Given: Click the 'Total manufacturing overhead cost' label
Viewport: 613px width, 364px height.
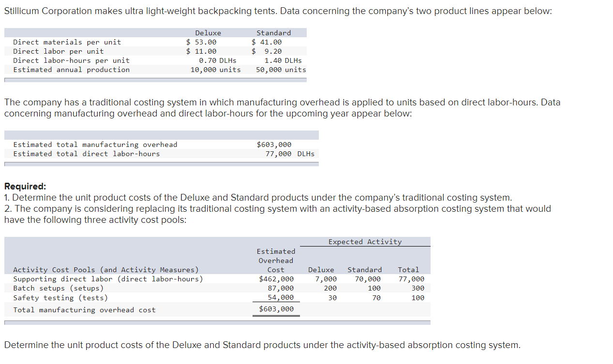Looking at the screenshot, I should click(x=85, y=310).
